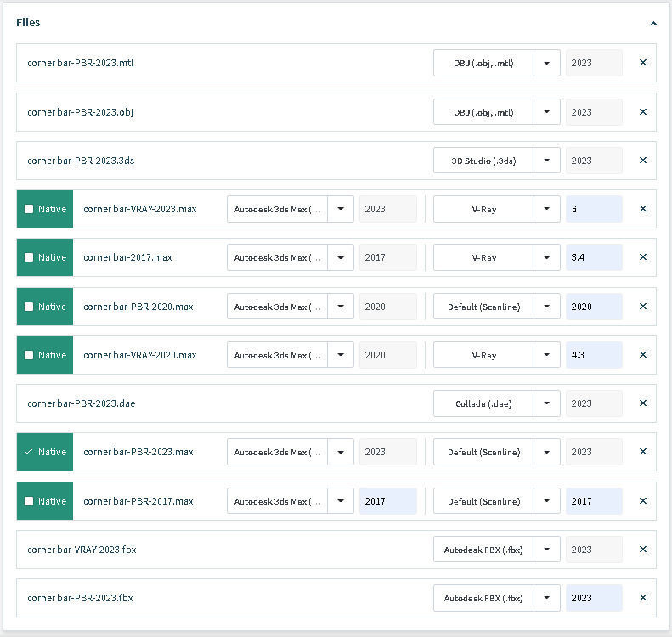672x637 pixels.
Task: Remove the corner bar-PBR-2023.obj file
Action: (642, 111)
